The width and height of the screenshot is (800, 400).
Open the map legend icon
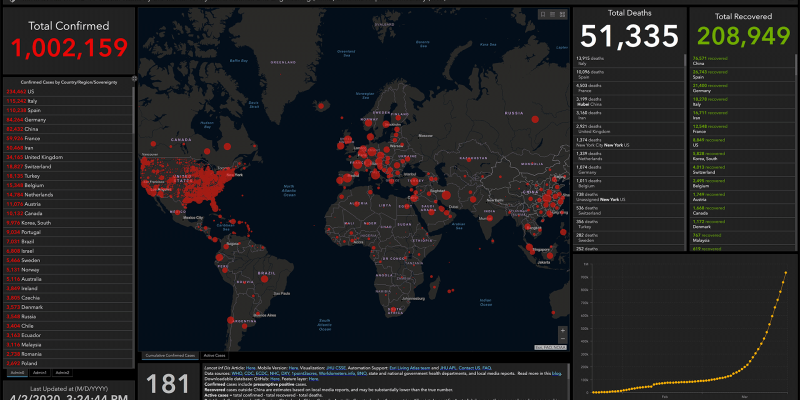(551, 15)
